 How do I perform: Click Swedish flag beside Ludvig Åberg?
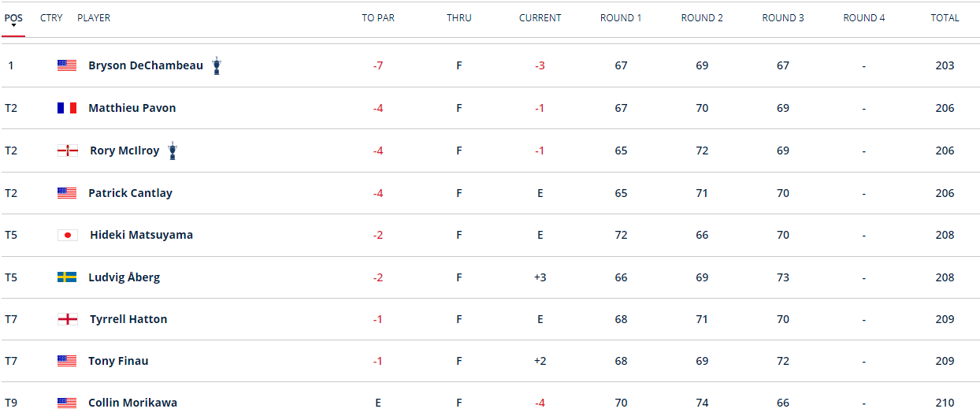pos(67,277)
